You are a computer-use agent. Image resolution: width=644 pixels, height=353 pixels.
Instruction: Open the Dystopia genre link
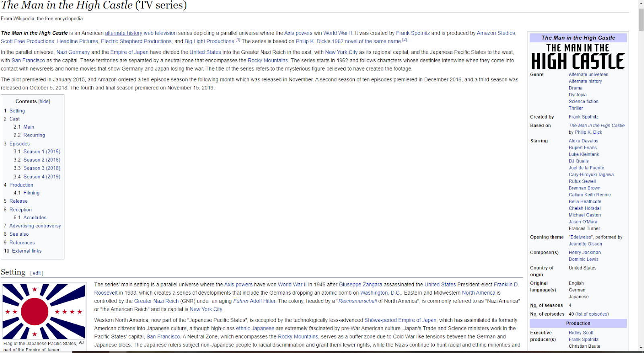click(578, 95)
